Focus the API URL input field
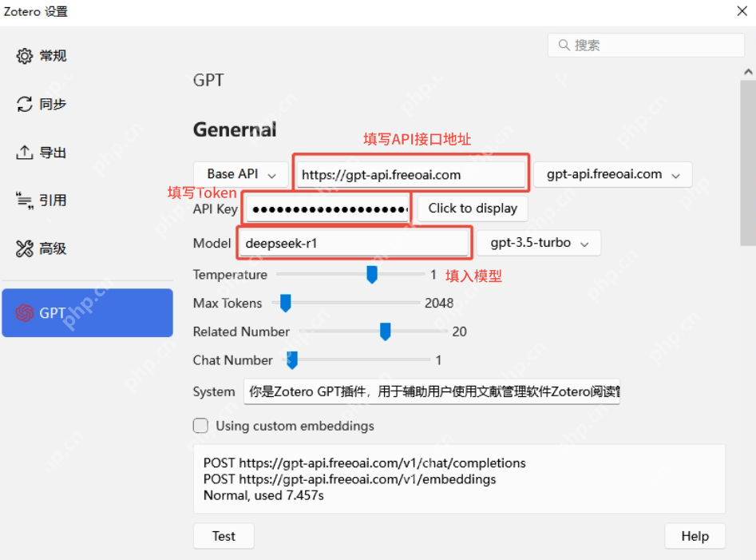756x560 pixels. 411,175
